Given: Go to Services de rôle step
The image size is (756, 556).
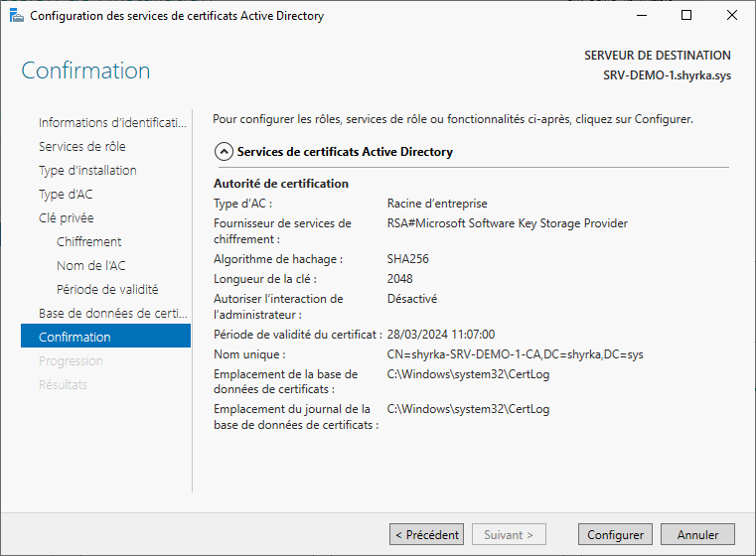Looking at the screenshot, I should pos(81,147).
